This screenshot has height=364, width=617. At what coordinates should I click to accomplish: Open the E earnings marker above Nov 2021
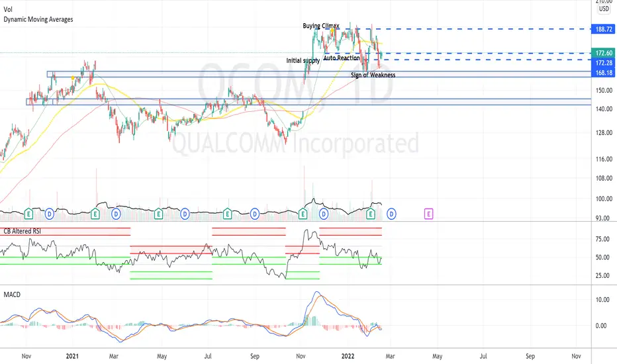(x=303, y=214)
